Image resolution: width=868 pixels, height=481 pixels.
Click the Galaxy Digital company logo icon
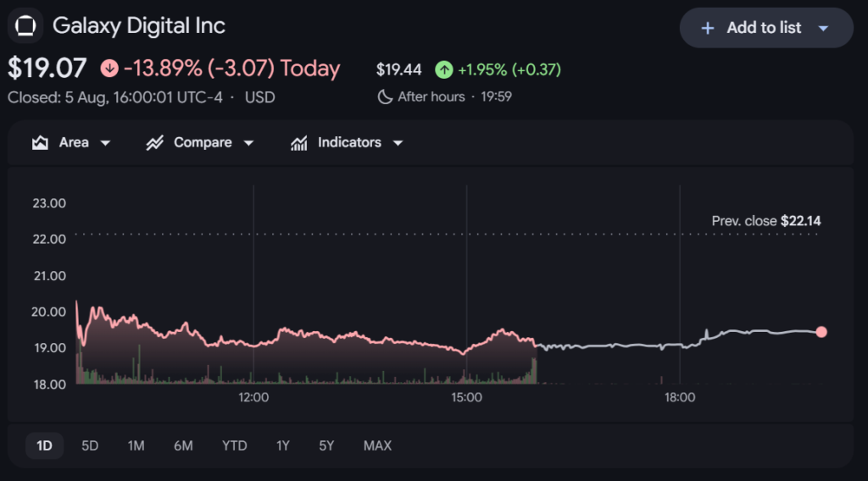[x=25, y=25]
